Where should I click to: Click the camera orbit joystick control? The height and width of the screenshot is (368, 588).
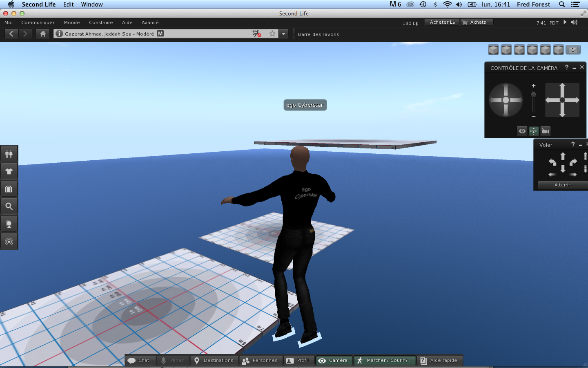coord(506,100)
